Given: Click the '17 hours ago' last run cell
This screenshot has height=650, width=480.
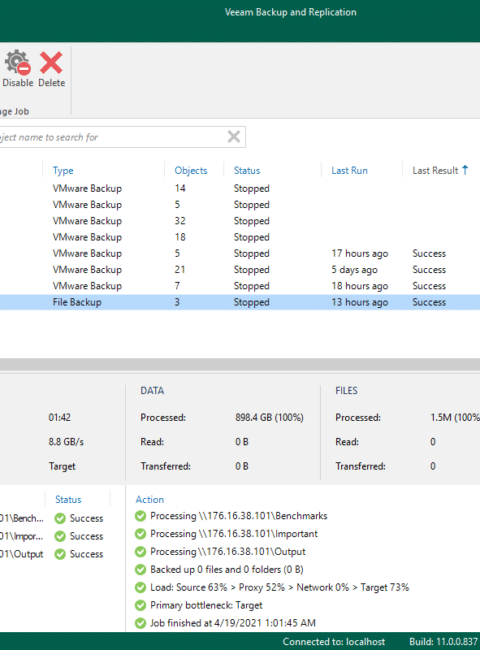Looking at the screenshot, I should [360, 253].
